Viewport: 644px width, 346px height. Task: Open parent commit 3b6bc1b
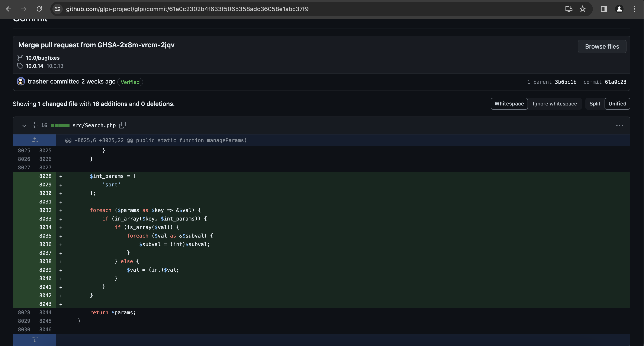coord(566,82)
